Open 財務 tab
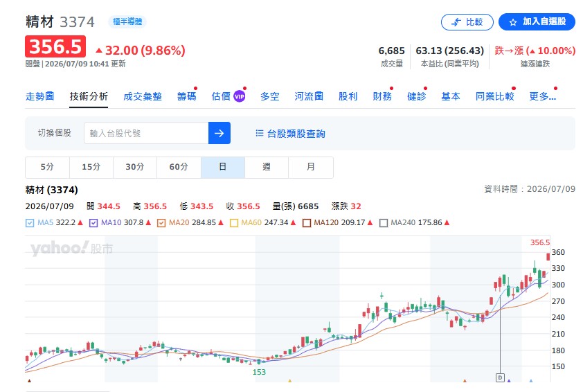 pos(382,96)
